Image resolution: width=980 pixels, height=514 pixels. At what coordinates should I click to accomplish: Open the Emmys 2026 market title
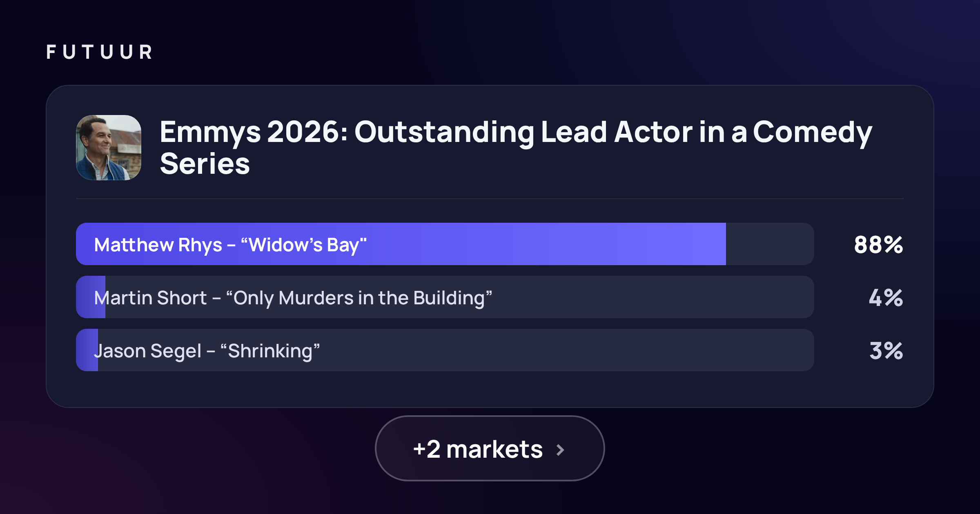pos(516,147)
